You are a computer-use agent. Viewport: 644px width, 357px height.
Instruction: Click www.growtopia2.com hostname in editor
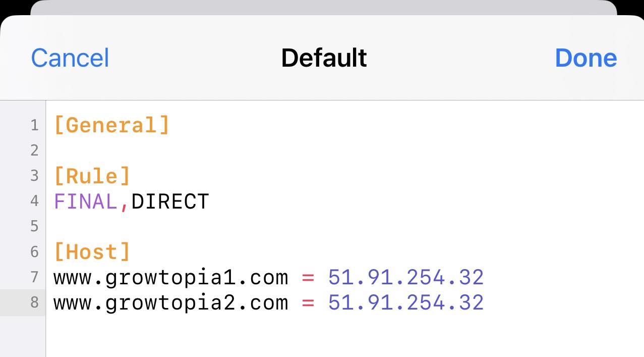click(x=171, y=303)
